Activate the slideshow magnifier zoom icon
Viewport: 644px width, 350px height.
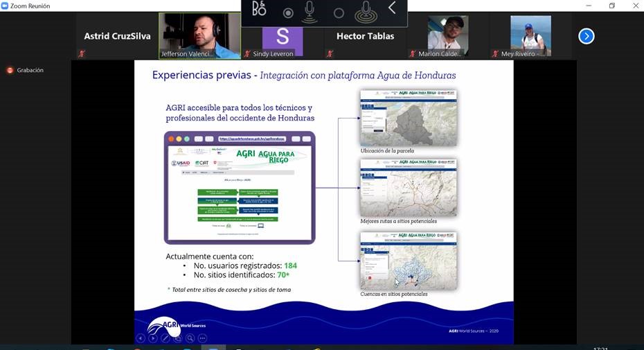tap(190, 338)
